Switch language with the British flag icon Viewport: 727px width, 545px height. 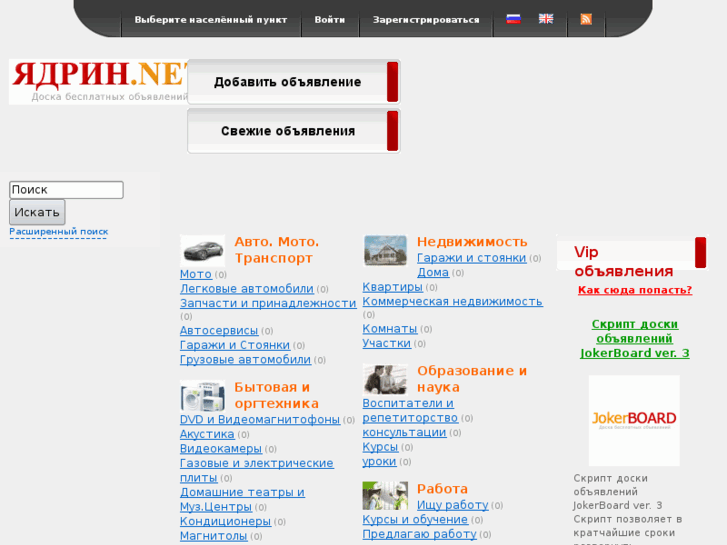coord(546,19)
